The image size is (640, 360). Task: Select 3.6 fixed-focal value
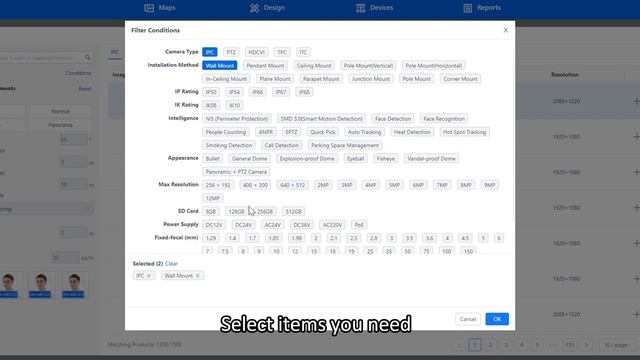(429, 238)
